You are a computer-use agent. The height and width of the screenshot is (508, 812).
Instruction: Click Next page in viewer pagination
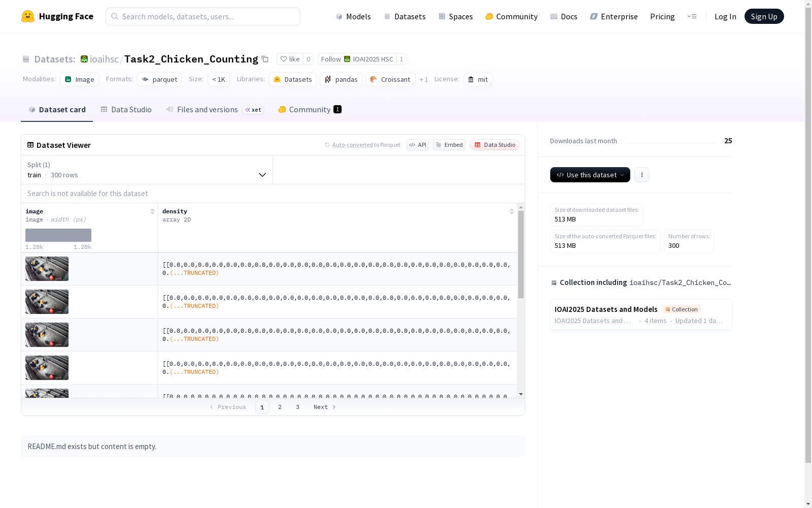[x=325, y=407]
